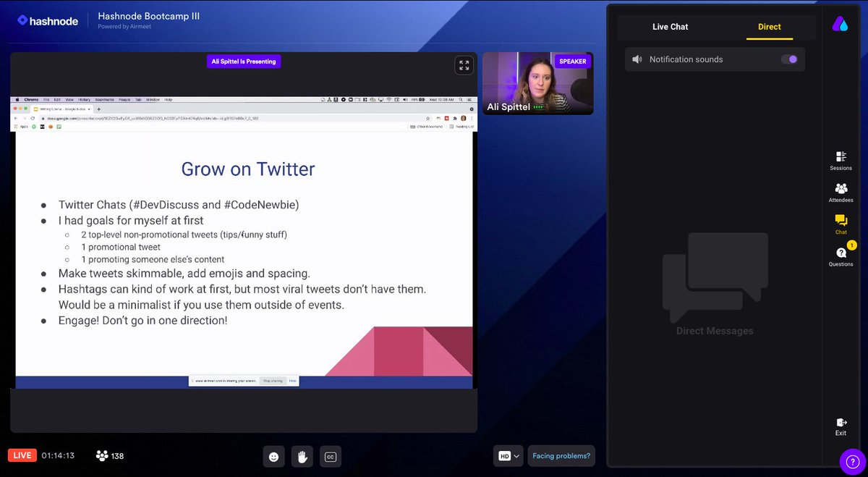Switch to the Live Chat tab

(x=670, y=27)
